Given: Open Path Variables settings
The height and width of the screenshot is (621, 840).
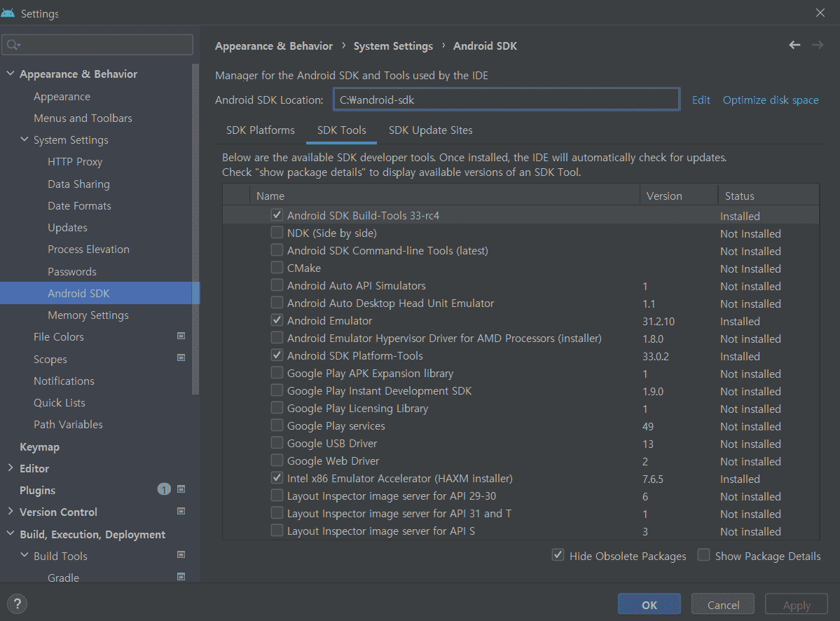Looking at the screenshot, I should [x=68, y=424].
